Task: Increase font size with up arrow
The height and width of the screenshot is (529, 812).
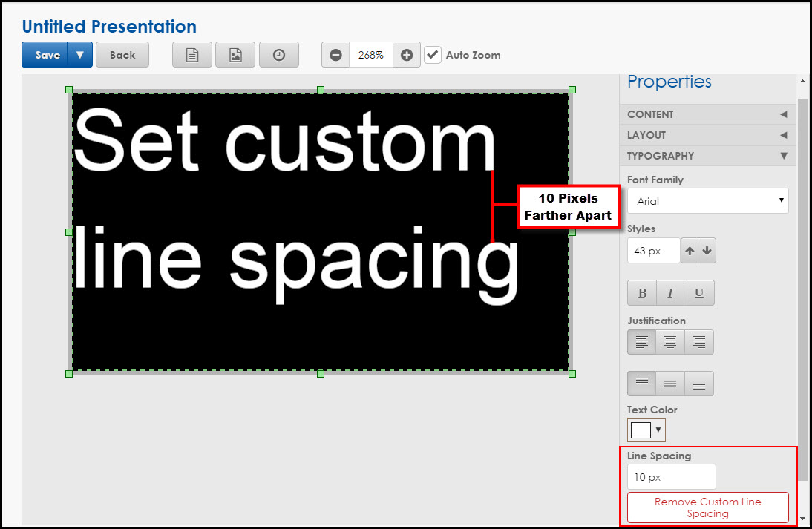Action: coord(690,251)
